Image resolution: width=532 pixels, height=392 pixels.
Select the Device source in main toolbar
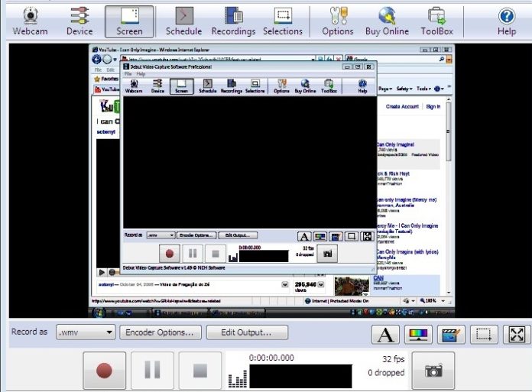click(79, 21)
